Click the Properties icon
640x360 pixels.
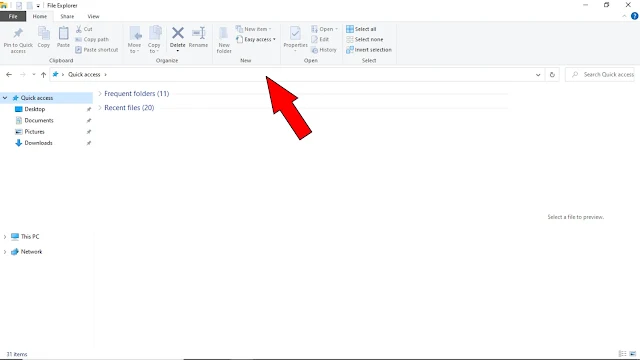pyautogui.click(x=295, y=33)
